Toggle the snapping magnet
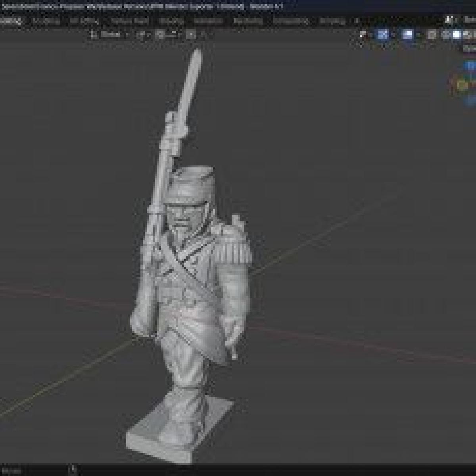This screenshot has height=476, width=476. (160, 35)
